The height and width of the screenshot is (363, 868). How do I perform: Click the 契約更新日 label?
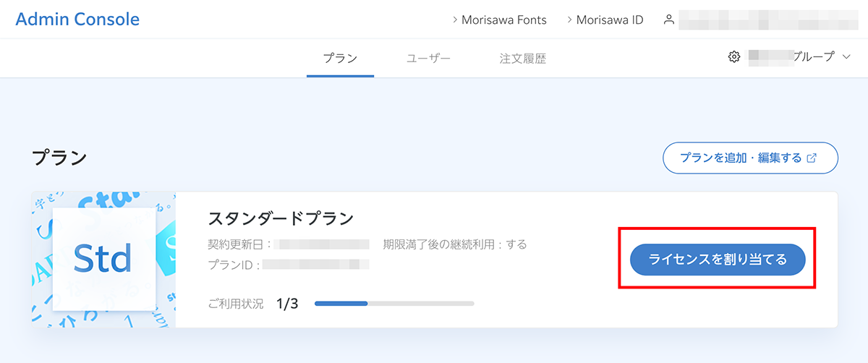click(240, 244)
